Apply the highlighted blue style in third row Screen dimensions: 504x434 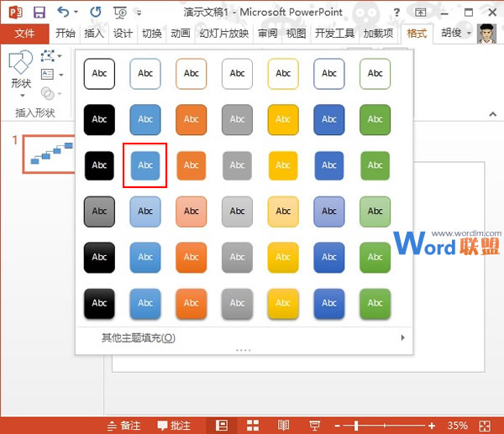pyautogui.click(x=145, y=165)
